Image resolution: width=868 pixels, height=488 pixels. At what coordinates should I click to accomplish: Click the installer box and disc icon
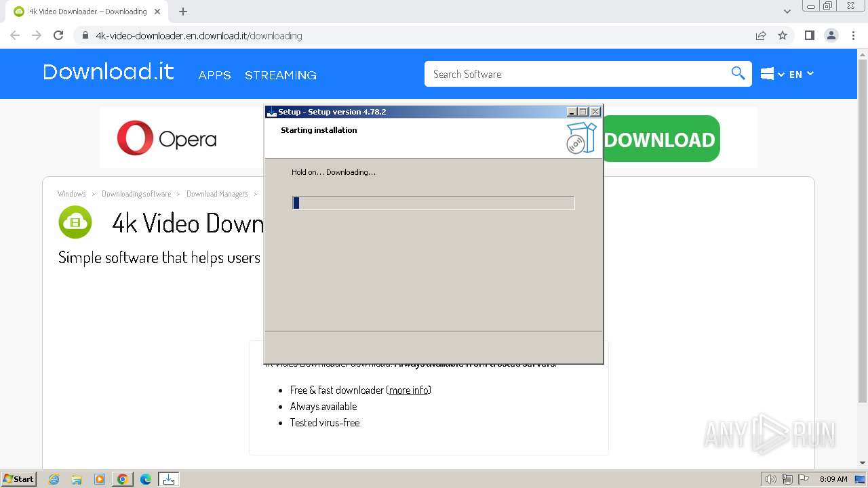[581, 138]
